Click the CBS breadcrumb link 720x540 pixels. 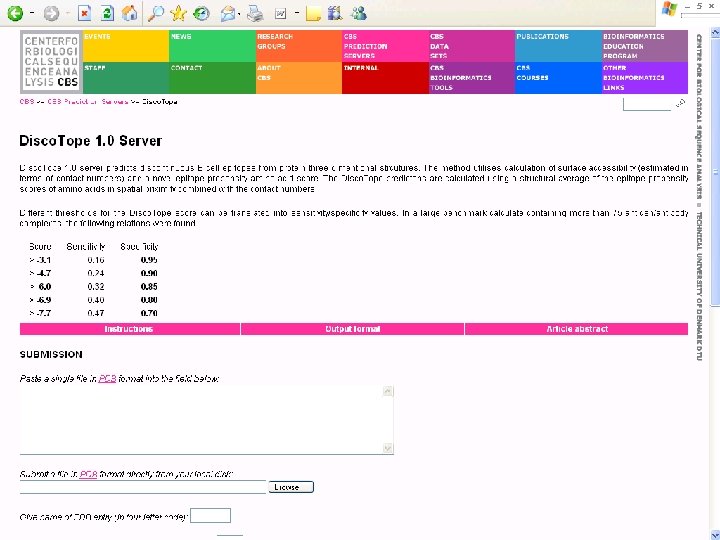point(27,101)
